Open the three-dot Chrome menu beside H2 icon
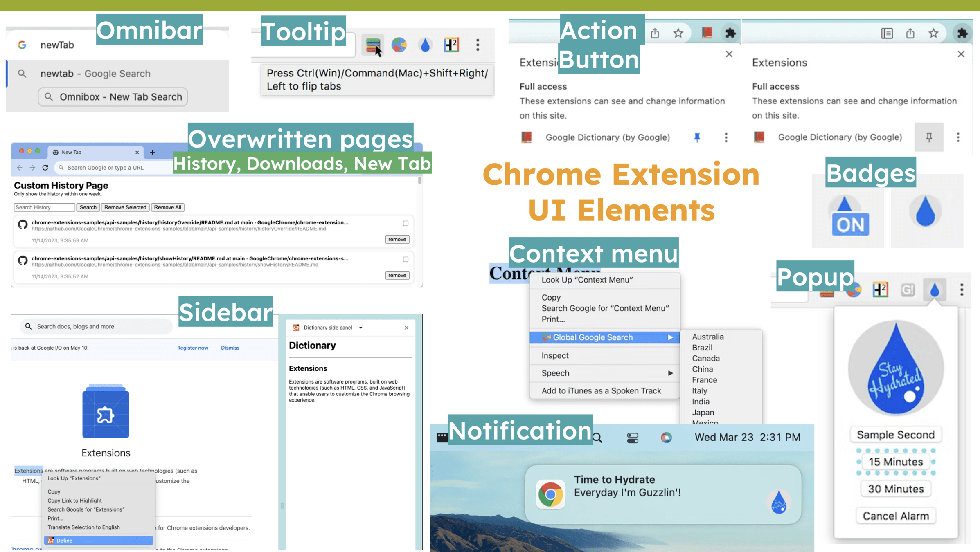Viewport: 980px width, 552px height. click(x=478, y=45)
